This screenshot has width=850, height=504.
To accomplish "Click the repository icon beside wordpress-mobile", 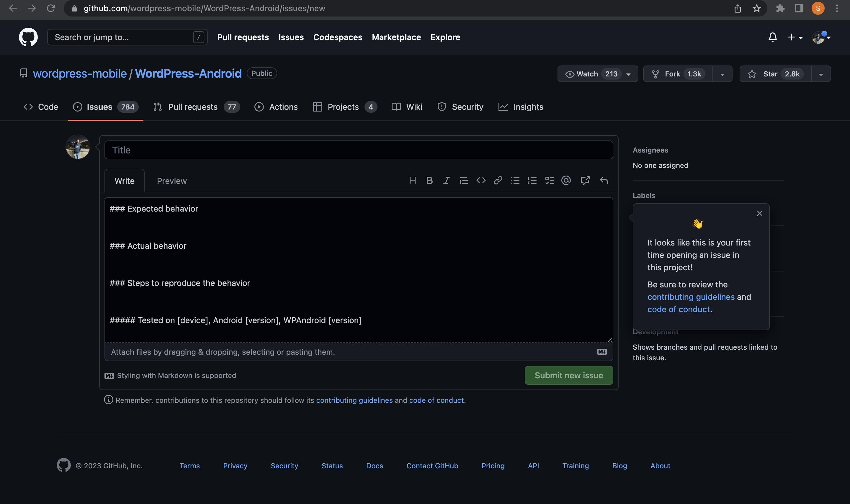I will (x=23, y=73).
